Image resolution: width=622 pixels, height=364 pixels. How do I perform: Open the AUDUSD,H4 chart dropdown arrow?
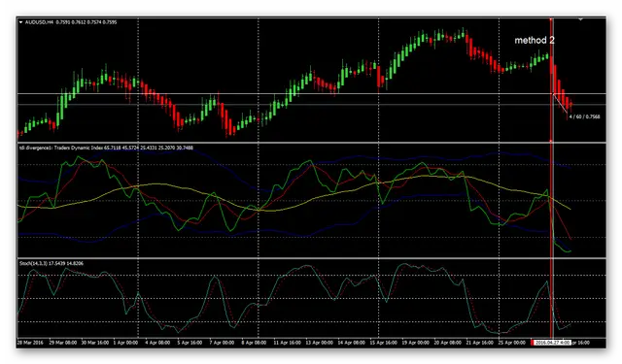click(x=20, y=22)
